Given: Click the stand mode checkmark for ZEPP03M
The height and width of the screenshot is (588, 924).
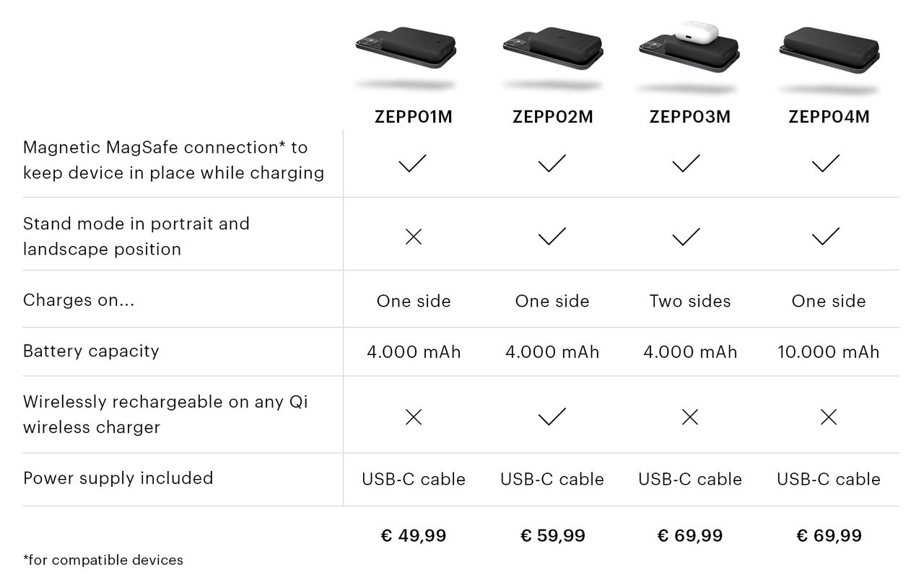Looking at the screenshot, I should pos(687,237).
